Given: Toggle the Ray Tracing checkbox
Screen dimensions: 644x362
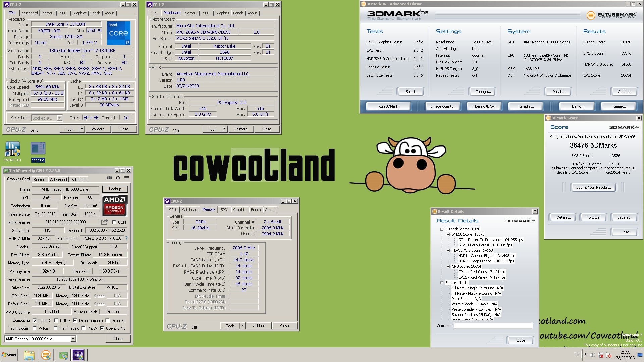Looking at the screenshot, I should coord(56,328).
